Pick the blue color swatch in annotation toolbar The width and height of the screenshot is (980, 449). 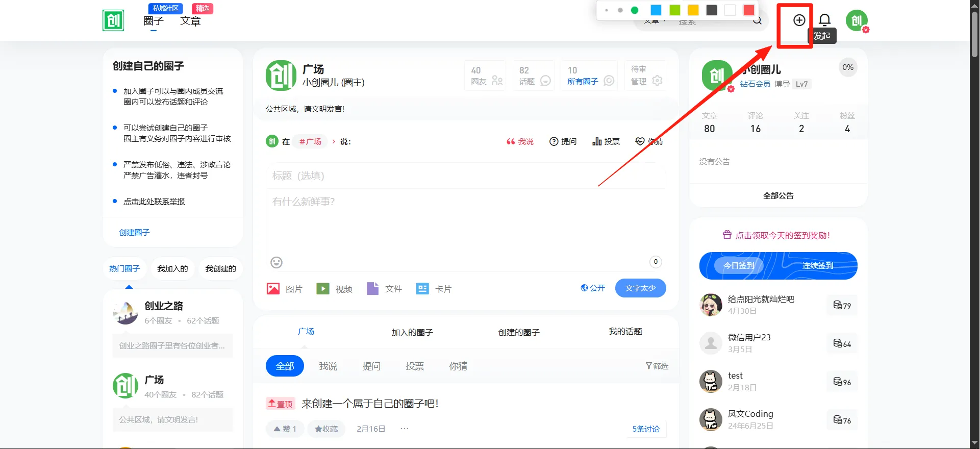(656, 10)
